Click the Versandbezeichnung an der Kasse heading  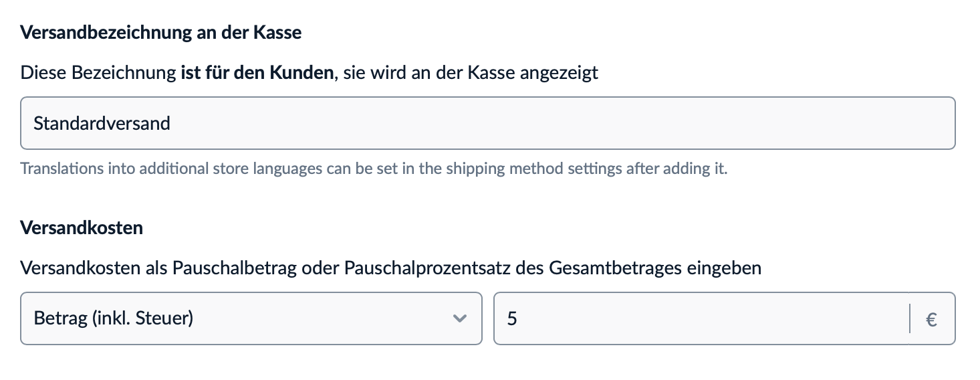161,33
